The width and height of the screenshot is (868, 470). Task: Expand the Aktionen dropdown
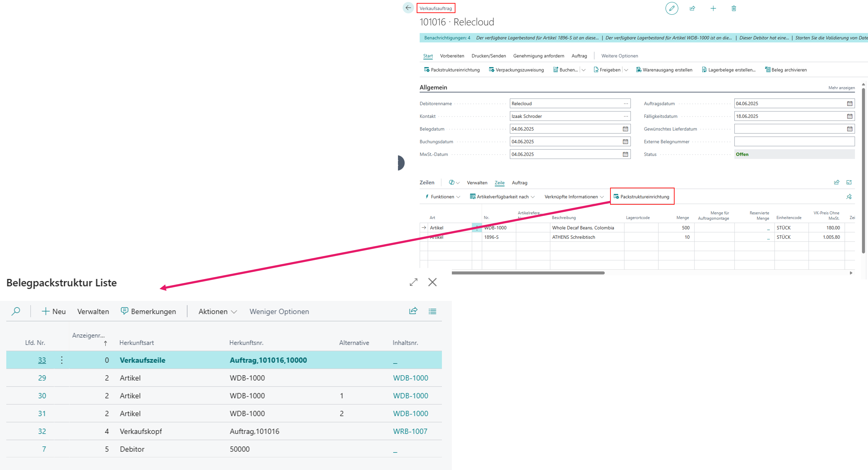218,311
